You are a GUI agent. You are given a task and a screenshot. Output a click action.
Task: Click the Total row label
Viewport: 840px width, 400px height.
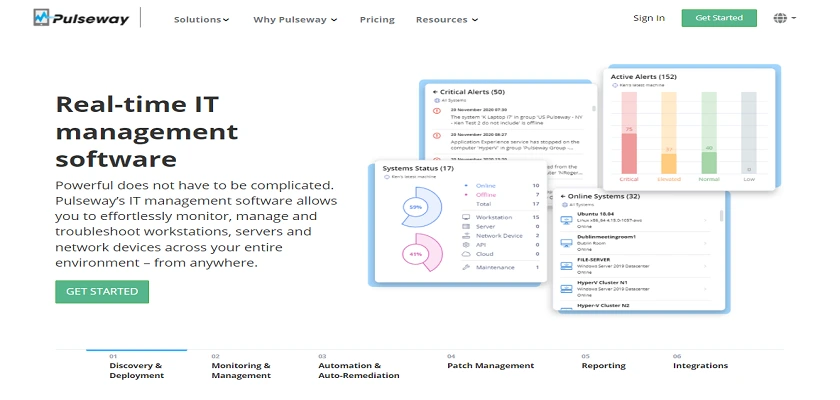[x=483, y=204]
